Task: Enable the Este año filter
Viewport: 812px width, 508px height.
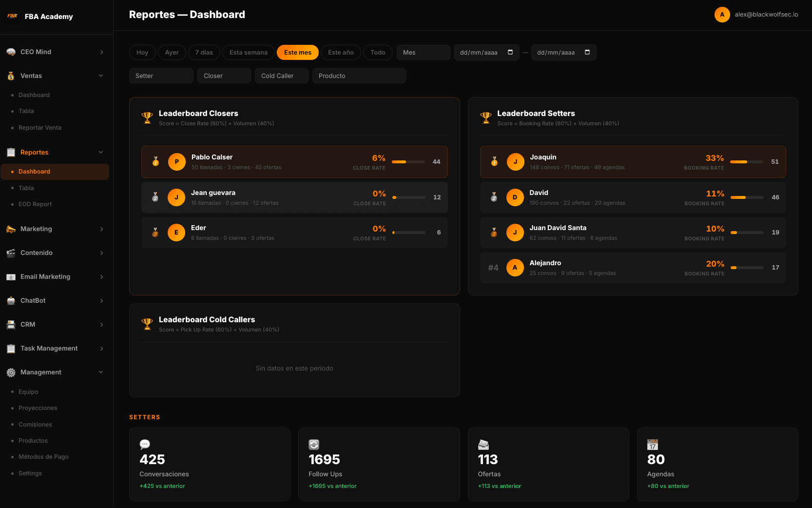Action: click(x=341, y=52)
